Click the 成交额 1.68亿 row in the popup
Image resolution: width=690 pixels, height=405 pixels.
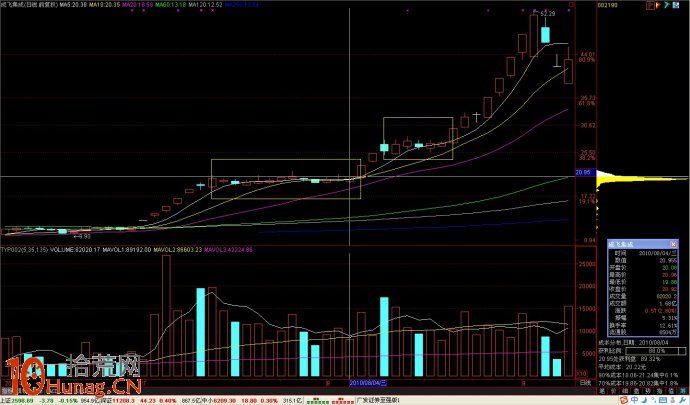pos(642,303)
